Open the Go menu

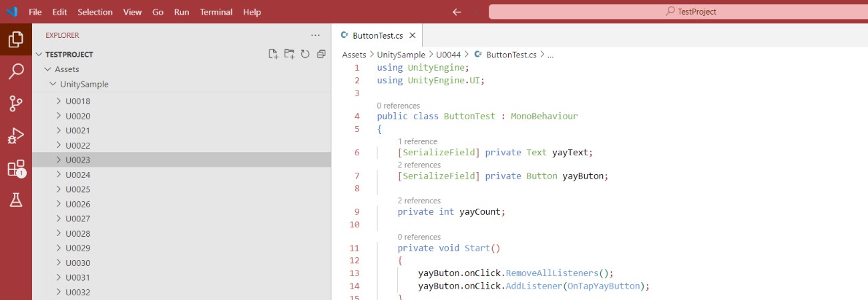click(x=158, y=12)
